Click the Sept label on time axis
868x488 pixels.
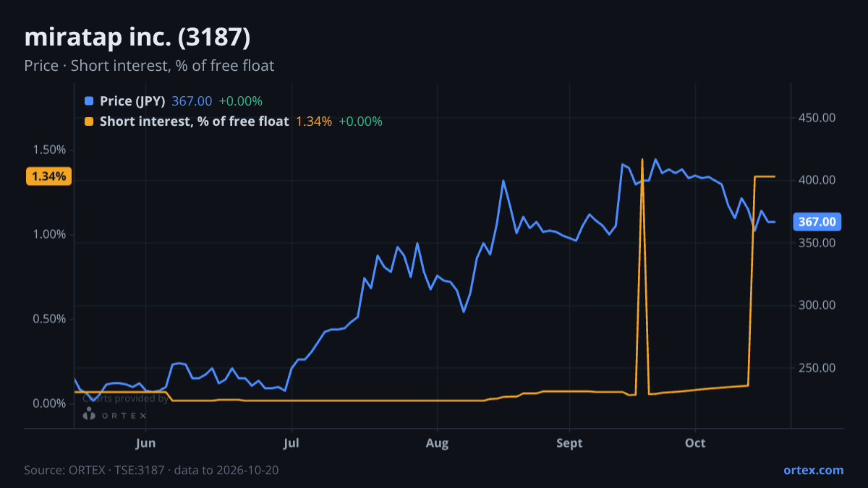click(x=570, y=442)
